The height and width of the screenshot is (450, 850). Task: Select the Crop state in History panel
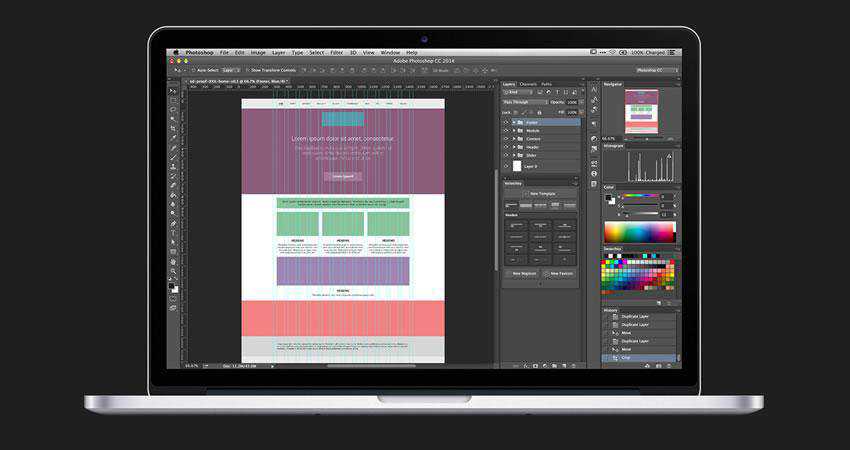coord(627,357)
